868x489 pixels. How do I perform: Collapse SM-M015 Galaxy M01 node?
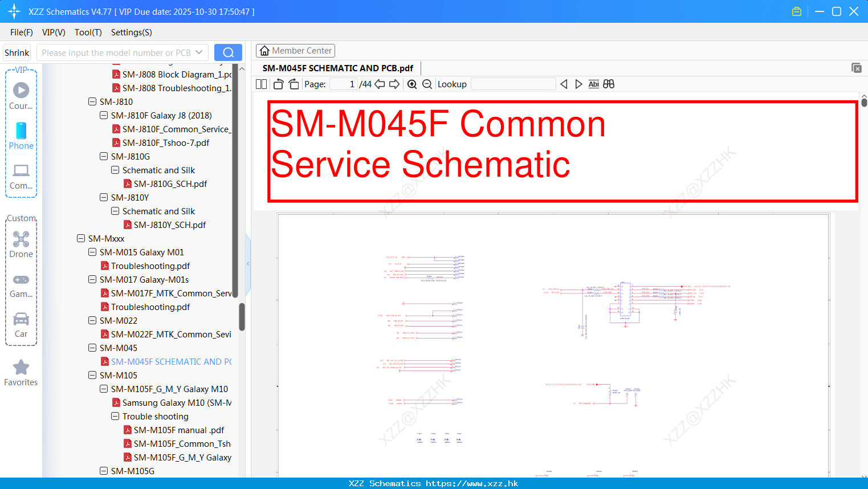click(x=92, y=252)
